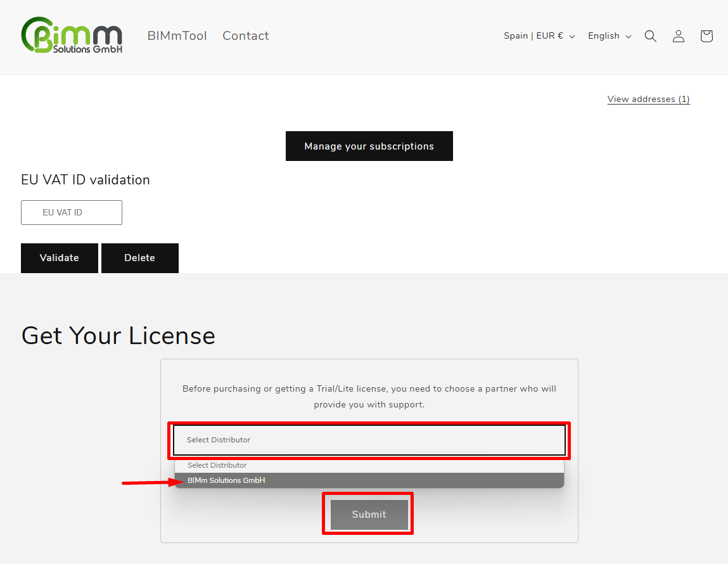Open the Contact menu item
Image resolution: width=728 pixels, height=564 pixels.
point(245,36)
